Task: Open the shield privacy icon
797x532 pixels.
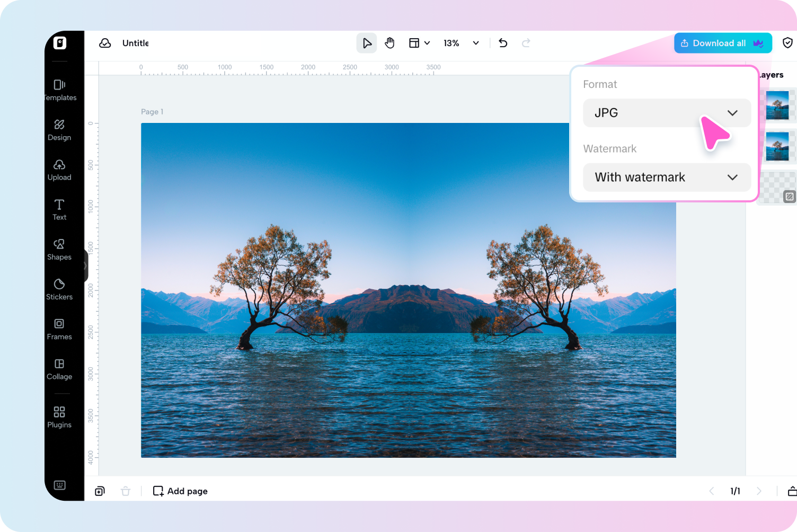Action: [788, 43]
